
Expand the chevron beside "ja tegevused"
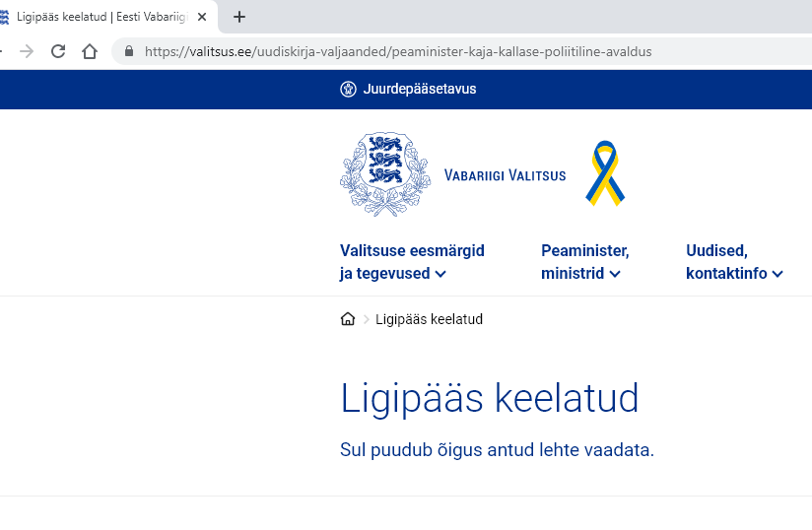440,275
